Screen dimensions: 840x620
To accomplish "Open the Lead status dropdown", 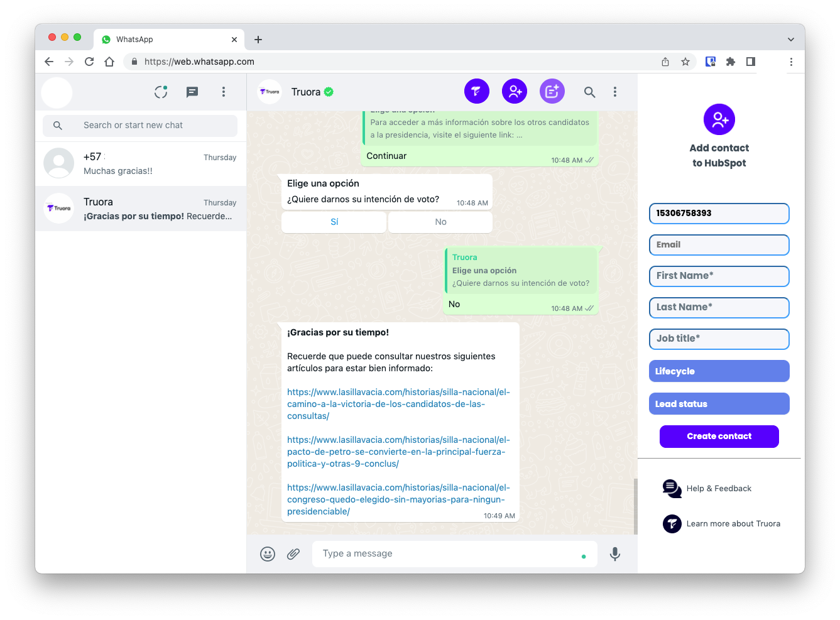I will [719, 404].
